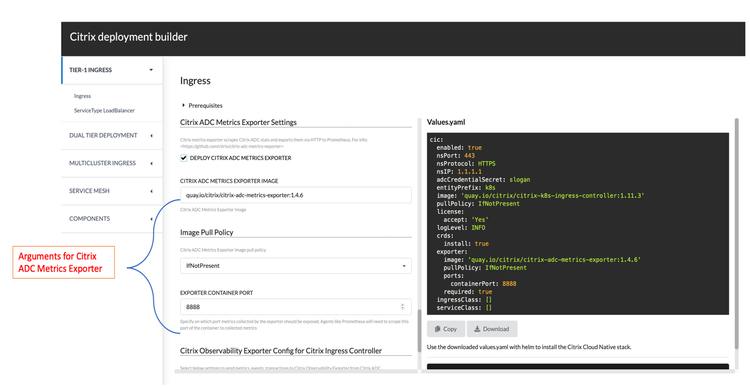Collapse the TIER-1 INGRESS sidebar section

click(x=112, y=70)
